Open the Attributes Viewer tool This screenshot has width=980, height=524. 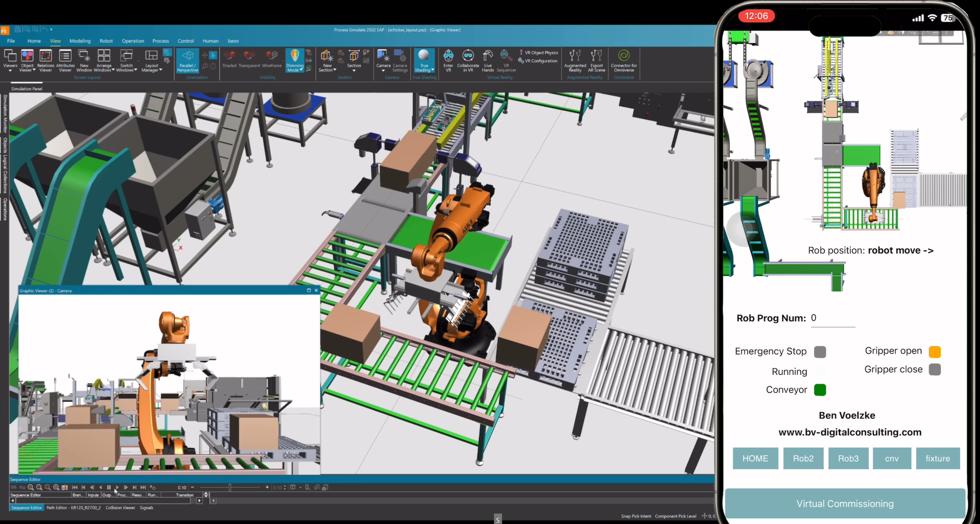pyautogui.click(x=65, y=61)
